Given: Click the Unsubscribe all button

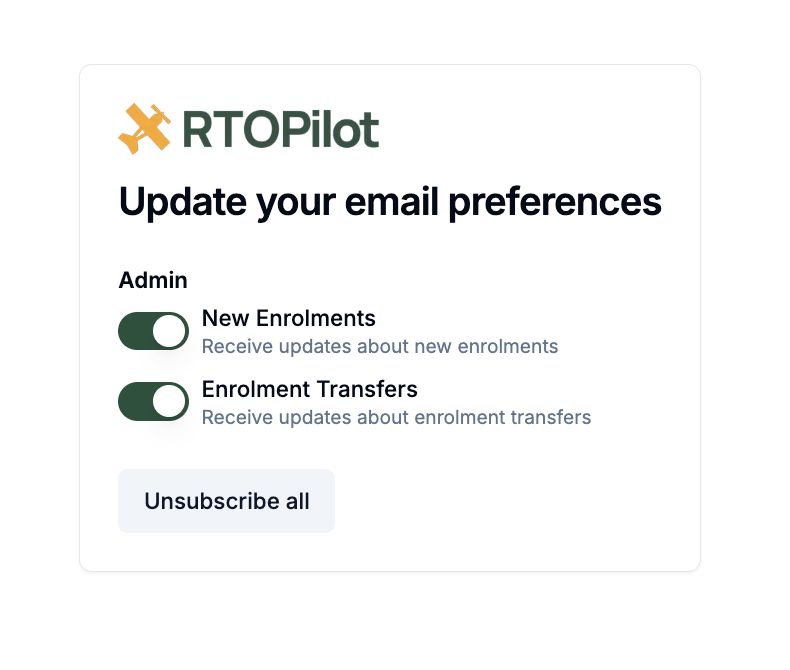Looking at the screenshot, I should point(226,501).
